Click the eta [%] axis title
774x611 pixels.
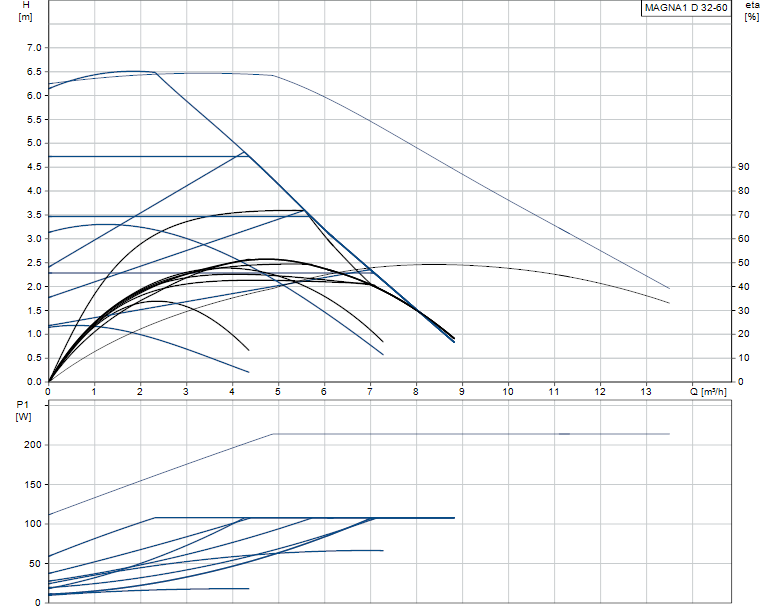751,12
